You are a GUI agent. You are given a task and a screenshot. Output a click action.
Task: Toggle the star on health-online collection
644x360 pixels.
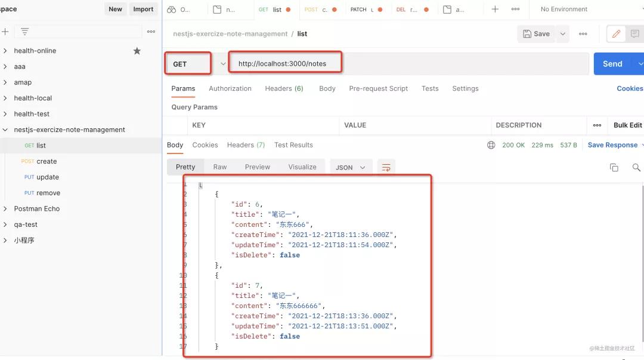tap(137, 51)
